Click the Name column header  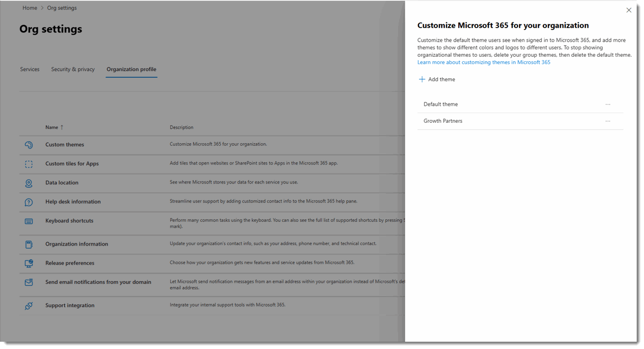point(52,127)
